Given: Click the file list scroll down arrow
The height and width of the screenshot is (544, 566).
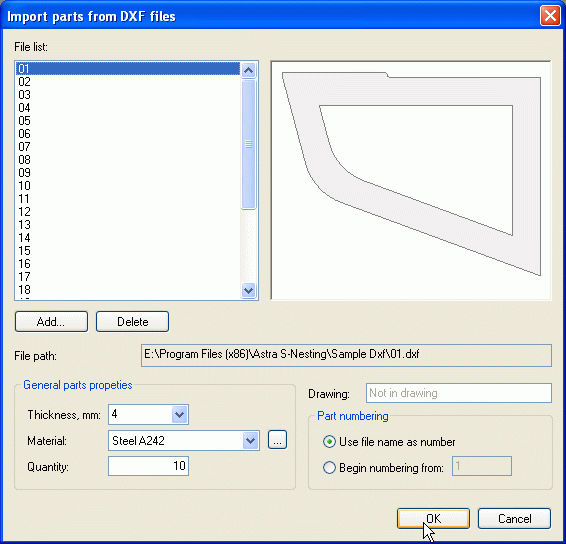Looking at the screenshot, I should [248, 290].
